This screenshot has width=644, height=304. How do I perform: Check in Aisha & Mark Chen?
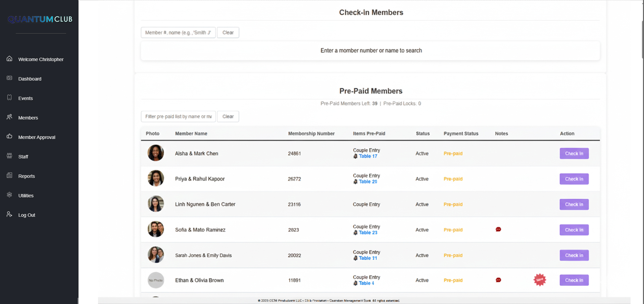pos(574,154)
